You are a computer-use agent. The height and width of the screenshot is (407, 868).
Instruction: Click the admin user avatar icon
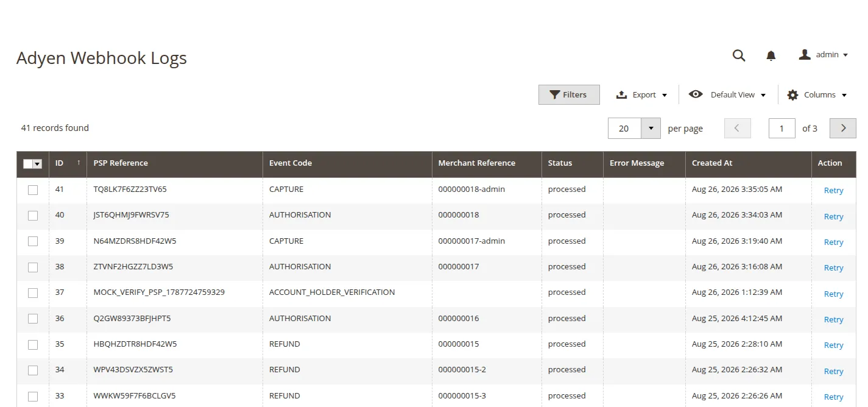pyautogui.click(x=805, y=55)
